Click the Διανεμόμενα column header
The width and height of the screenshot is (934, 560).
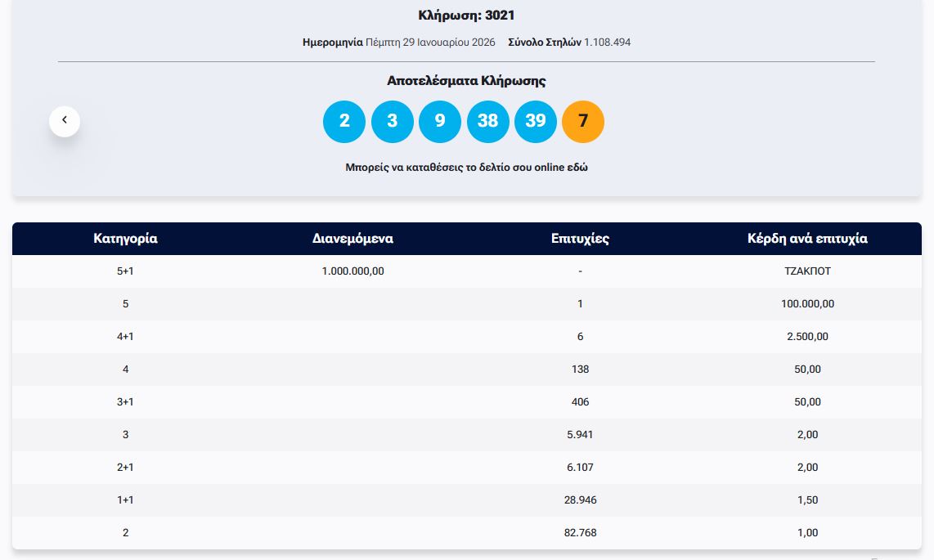click(x=352, y=239)
